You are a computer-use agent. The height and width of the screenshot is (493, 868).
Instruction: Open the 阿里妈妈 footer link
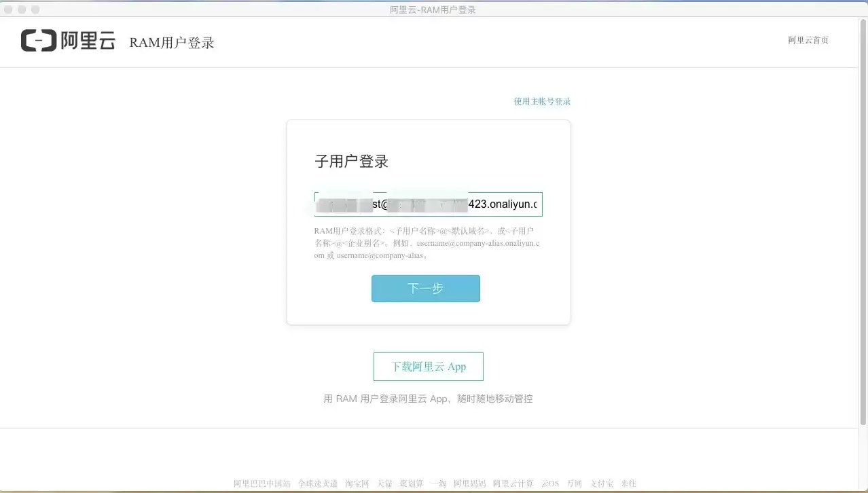coord(470,483)
